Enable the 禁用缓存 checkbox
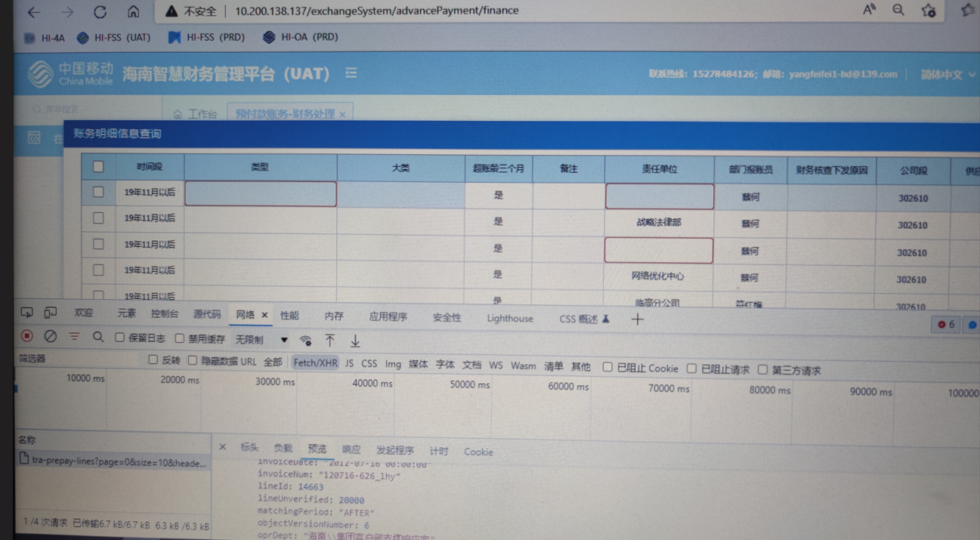 pyautogui.click(x=180, y=339)
